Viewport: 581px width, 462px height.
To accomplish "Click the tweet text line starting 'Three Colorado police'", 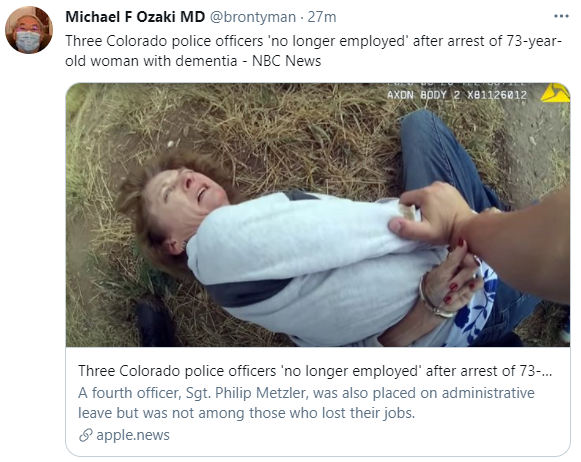I will pos(313,41).
